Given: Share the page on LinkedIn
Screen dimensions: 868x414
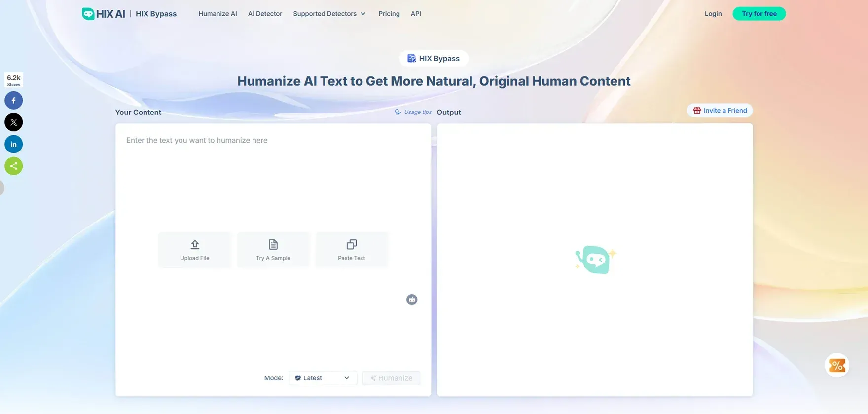Looking at the screenshot, I should [14, 144].
